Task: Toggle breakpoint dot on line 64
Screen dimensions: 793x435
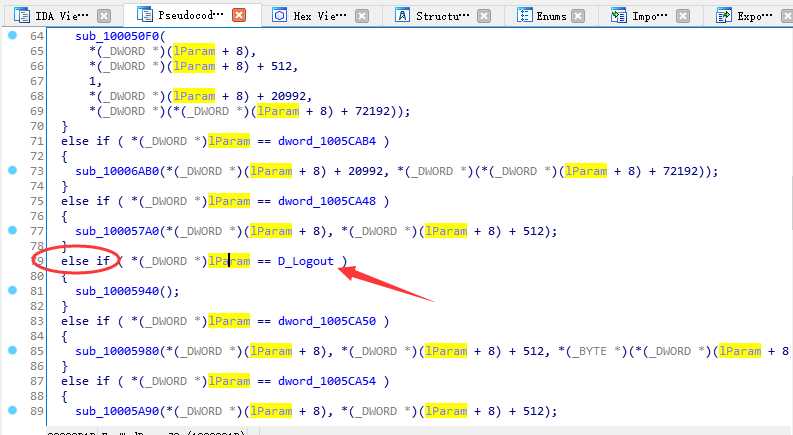Action: pyautogui.click(x=13, y=35)
